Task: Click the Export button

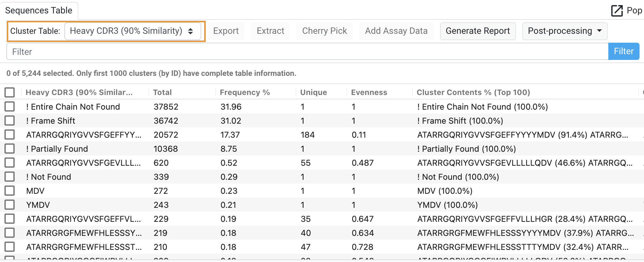Action: (226, 31)
